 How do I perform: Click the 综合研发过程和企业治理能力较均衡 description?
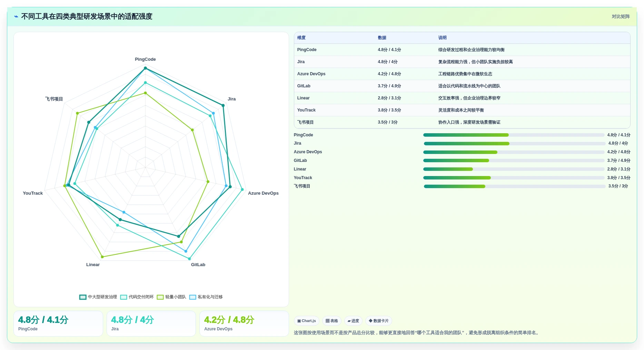point(471,50)
